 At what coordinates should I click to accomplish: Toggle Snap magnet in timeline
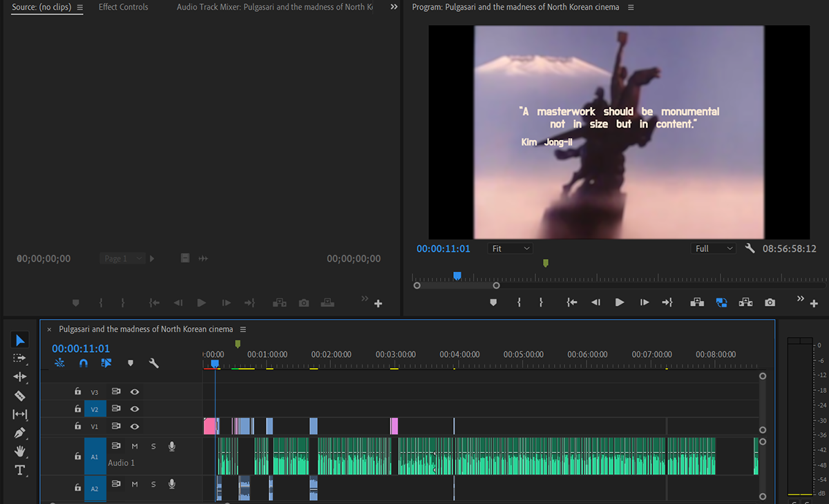84,362
